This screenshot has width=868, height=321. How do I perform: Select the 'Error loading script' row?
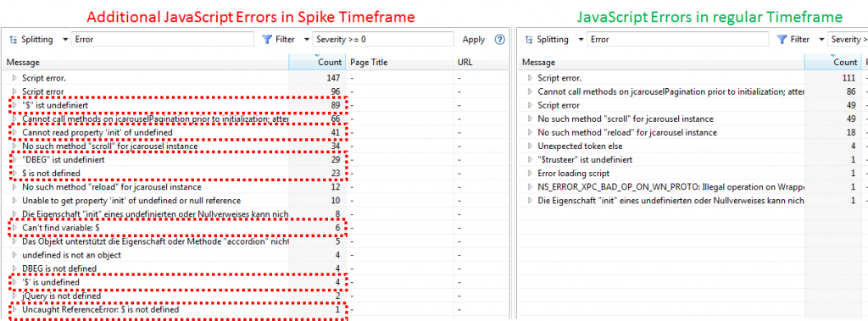coord(692,174)
